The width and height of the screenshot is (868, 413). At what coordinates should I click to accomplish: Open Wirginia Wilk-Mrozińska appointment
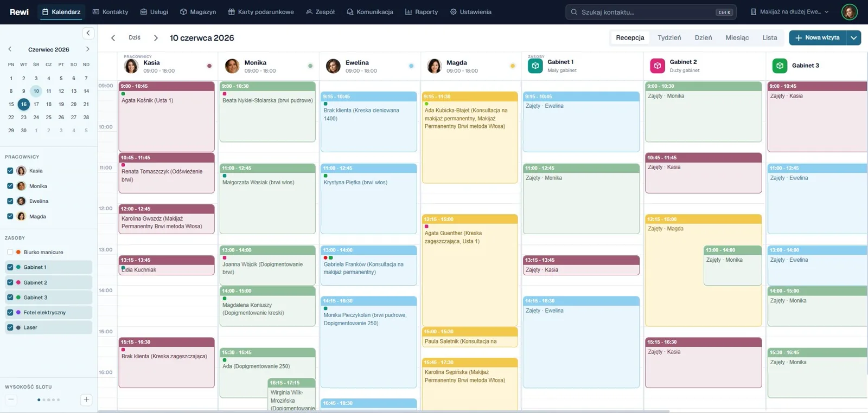(292, 395)
